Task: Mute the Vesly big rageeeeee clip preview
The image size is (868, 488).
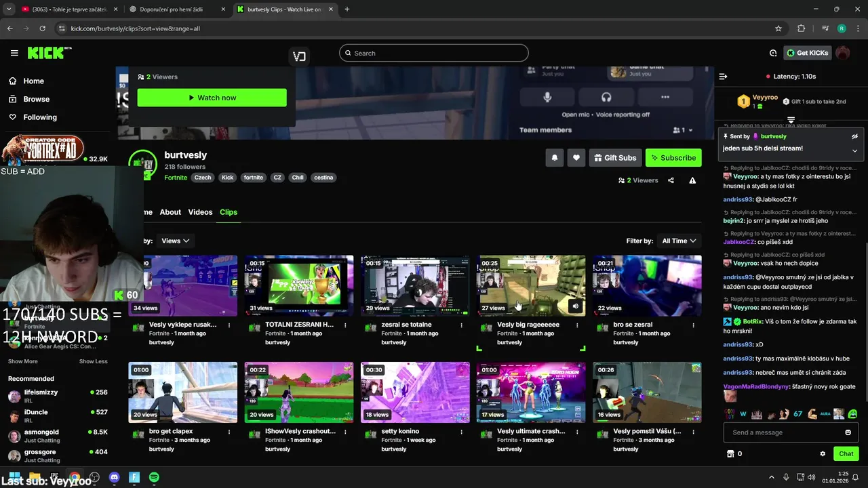Action: 575,306
